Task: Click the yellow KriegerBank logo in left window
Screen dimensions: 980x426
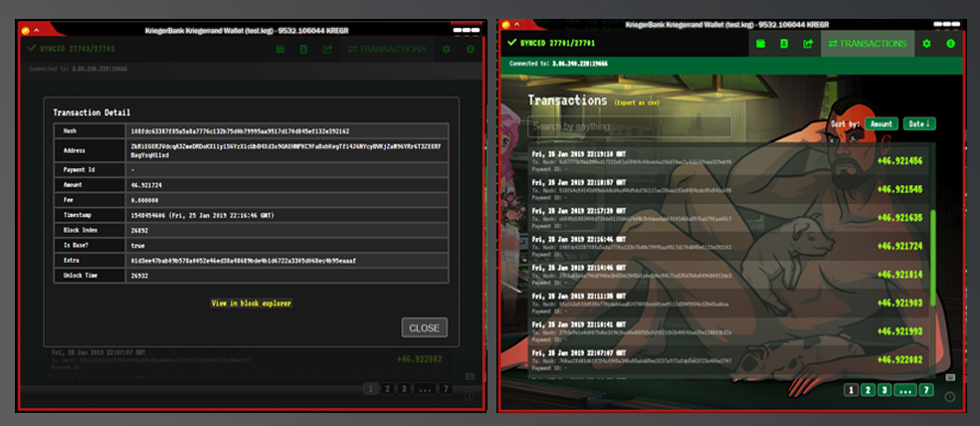Action: [25, 30]
